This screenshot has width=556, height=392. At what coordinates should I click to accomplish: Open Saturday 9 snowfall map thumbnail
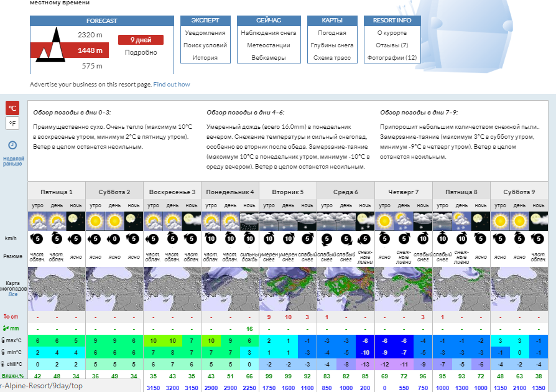[519, 289]
